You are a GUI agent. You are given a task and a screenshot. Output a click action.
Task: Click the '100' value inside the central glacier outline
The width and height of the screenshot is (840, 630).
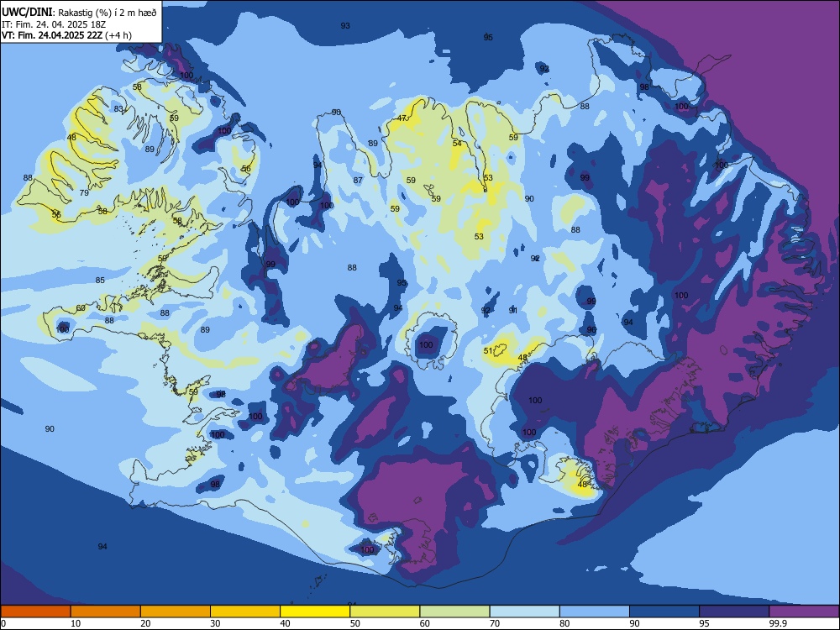(426, 345)
